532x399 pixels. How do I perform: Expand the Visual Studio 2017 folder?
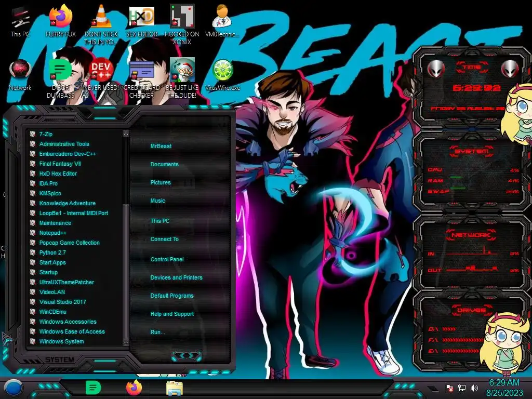coord(62,302)
